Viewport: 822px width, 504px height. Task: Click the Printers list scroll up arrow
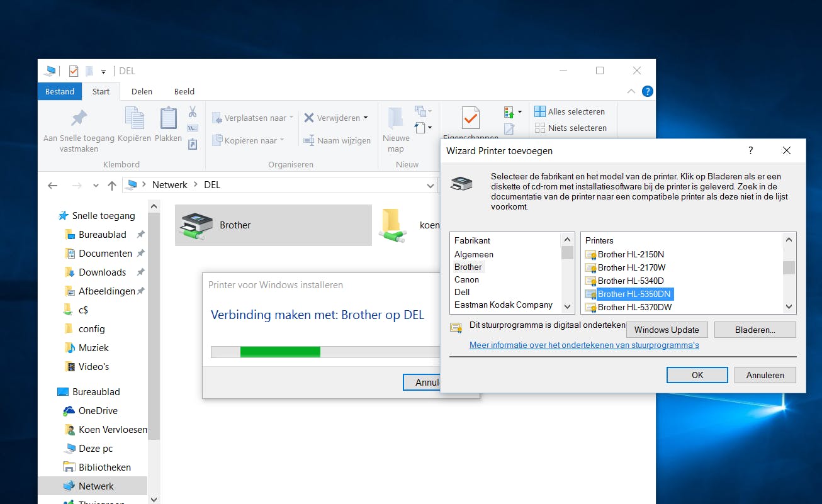(789, 240)
